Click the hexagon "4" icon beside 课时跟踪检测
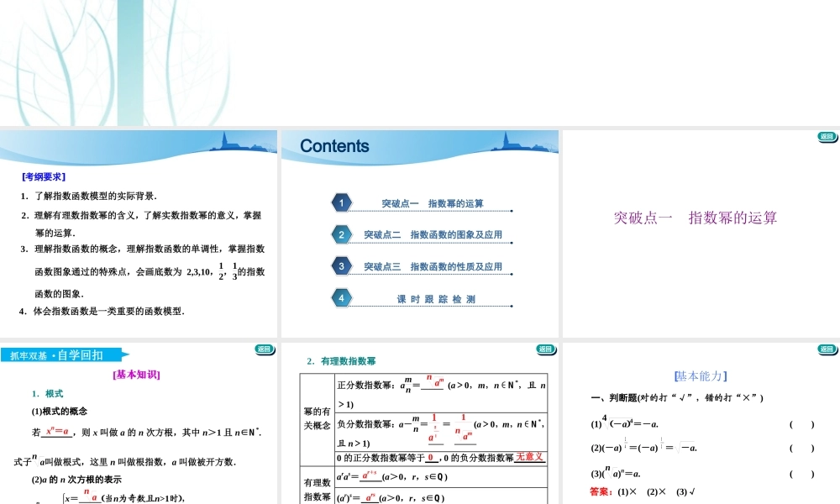This screenshot has width=840, height=504. (340, 297)
